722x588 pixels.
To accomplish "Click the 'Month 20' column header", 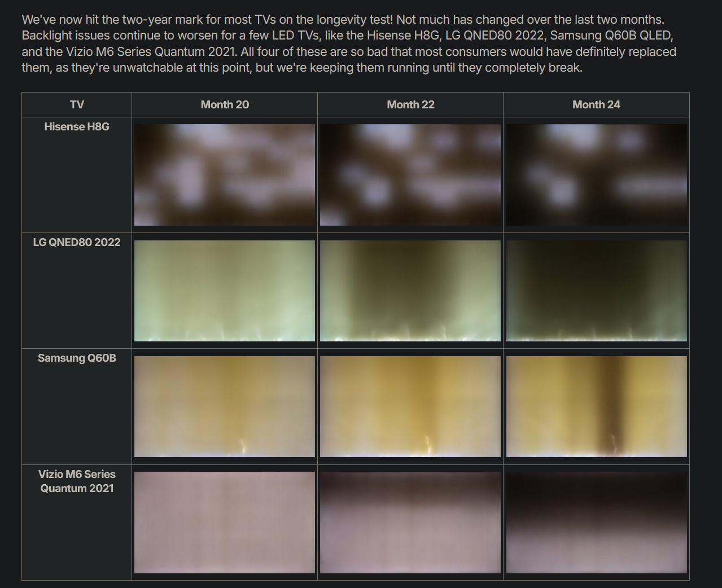I will (225, 104).
